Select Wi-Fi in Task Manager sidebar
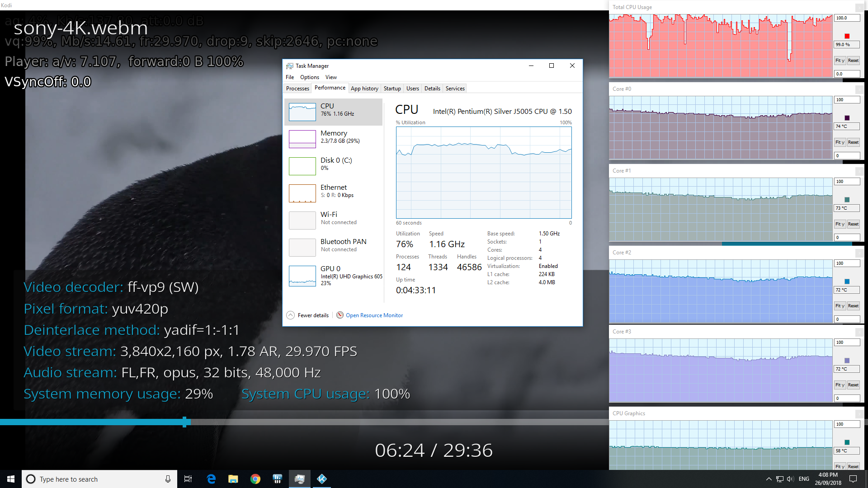Image resolution: width=868 pixels, height=488 pixels. pos(334,220)
